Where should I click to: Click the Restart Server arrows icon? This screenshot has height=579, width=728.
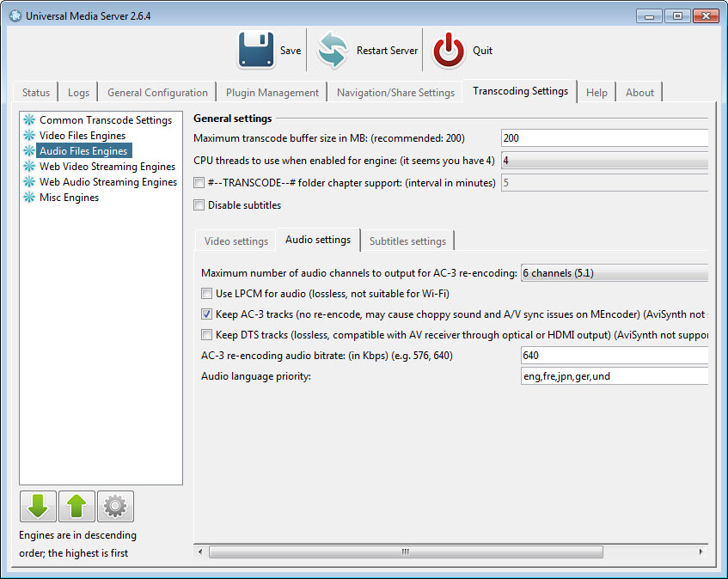[333, 50]
